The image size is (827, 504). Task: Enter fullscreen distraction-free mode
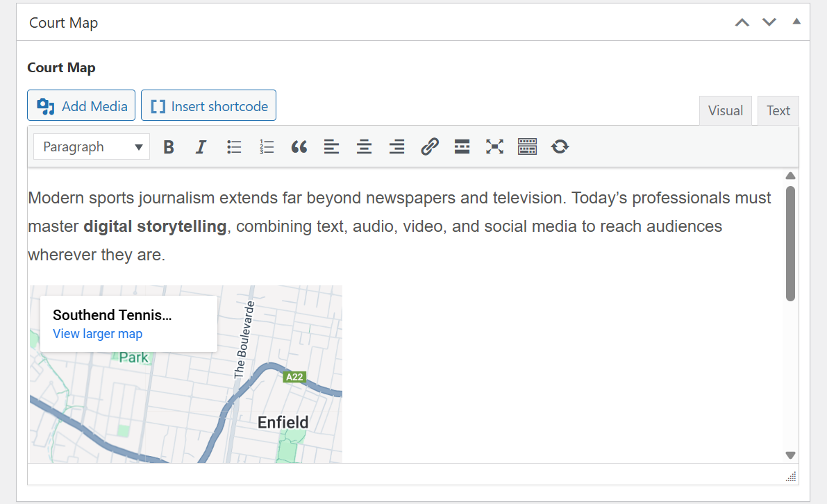pyautogui.click(x=494, y=147)
